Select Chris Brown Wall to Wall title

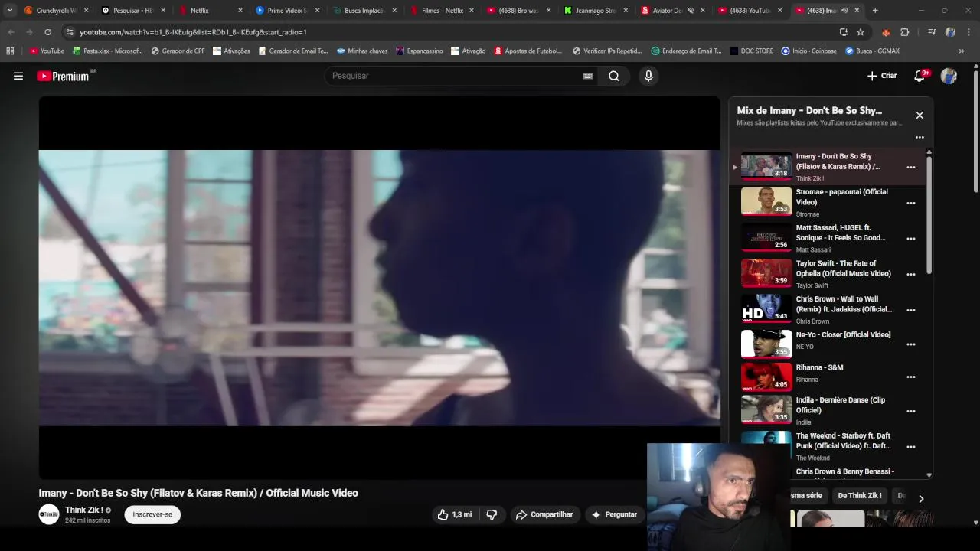(844, 304)
